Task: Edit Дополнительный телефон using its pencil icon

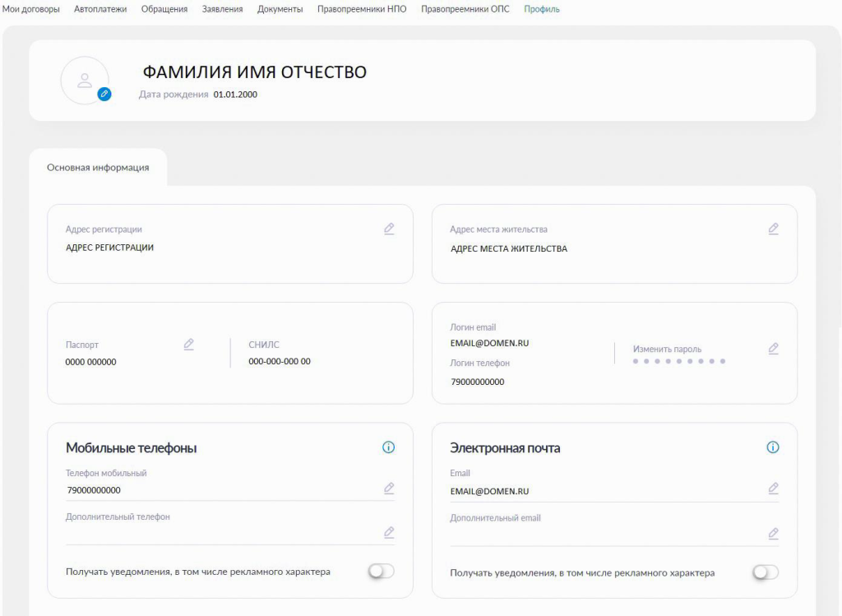Action: 389,532
